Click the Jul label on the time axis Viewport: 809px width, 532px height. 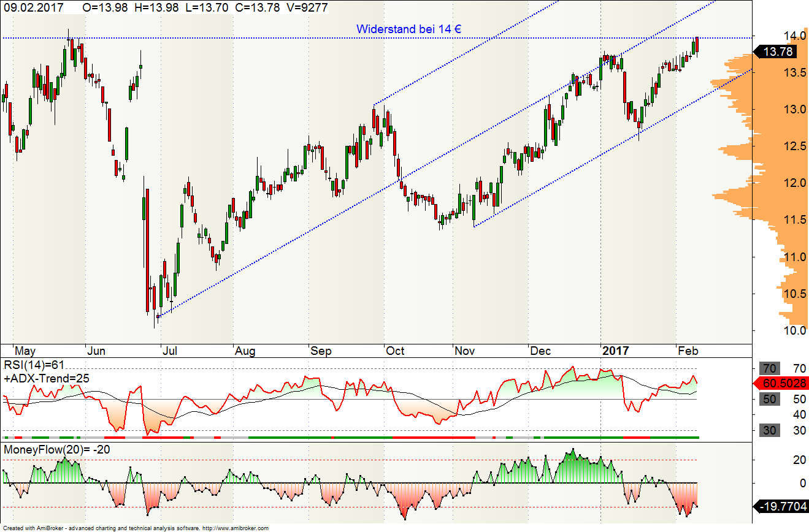(169, 351)
